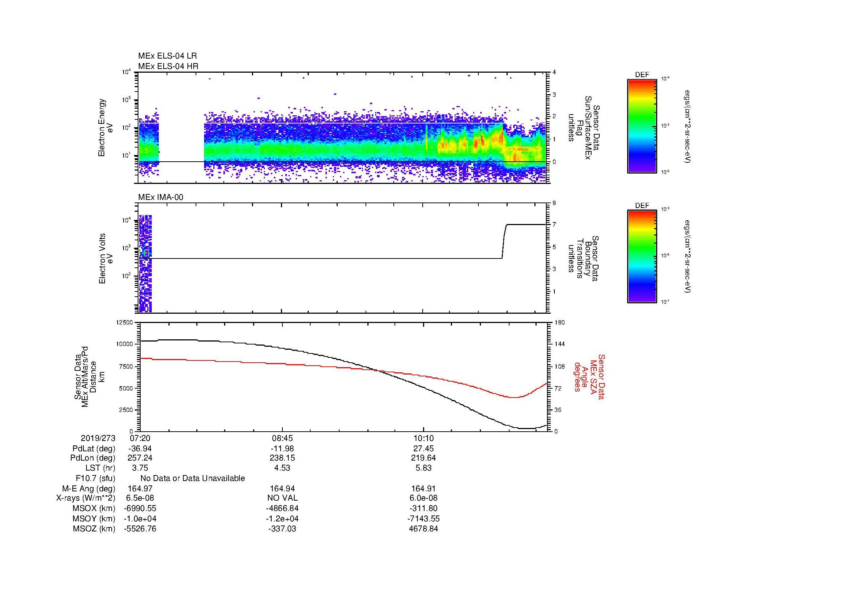Screen dimensions: 868x613
Task: Click the date label '2019/273'
Action: (98, 438)
